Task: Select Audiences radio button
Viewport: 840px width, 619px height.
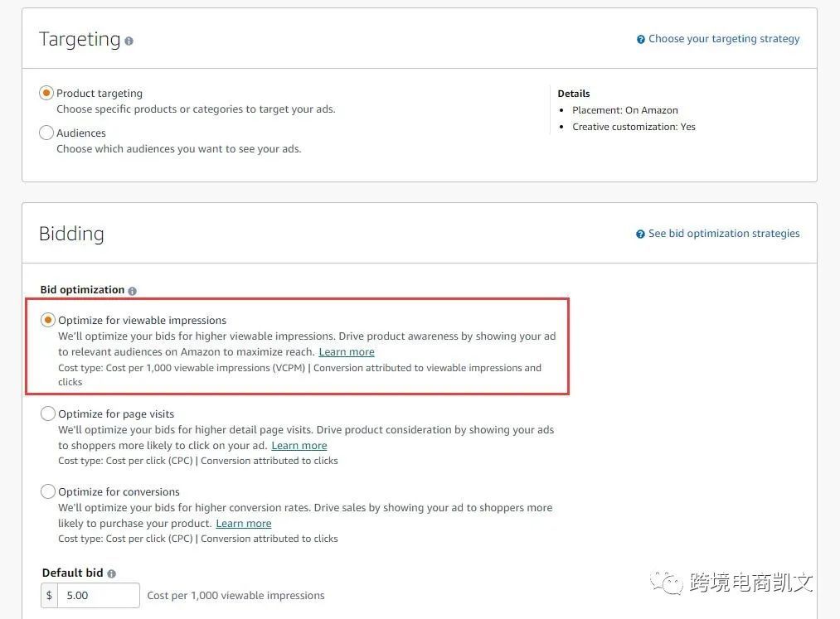Action: coord(46,133)
